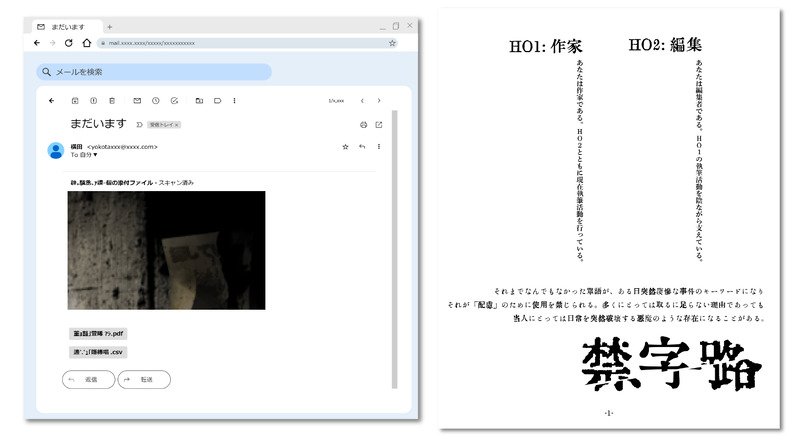Star the message from 横田
Image resolution: width=800 pixels, height=447 pixels.
[x=345, y=147]
